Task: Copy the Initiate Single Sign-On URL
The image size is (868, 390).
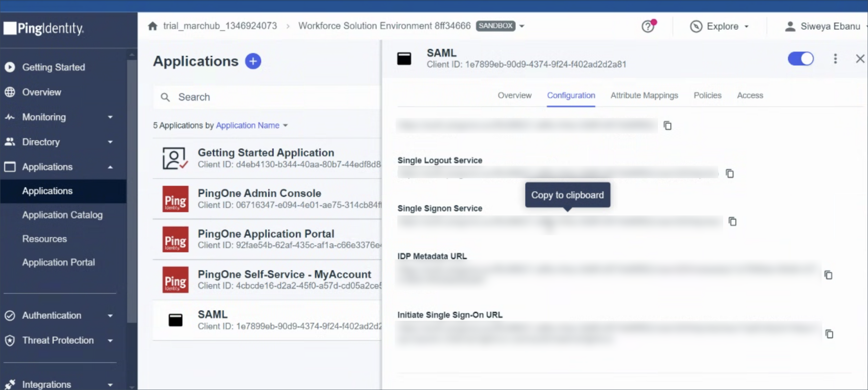Action: (x=829, y=334)
